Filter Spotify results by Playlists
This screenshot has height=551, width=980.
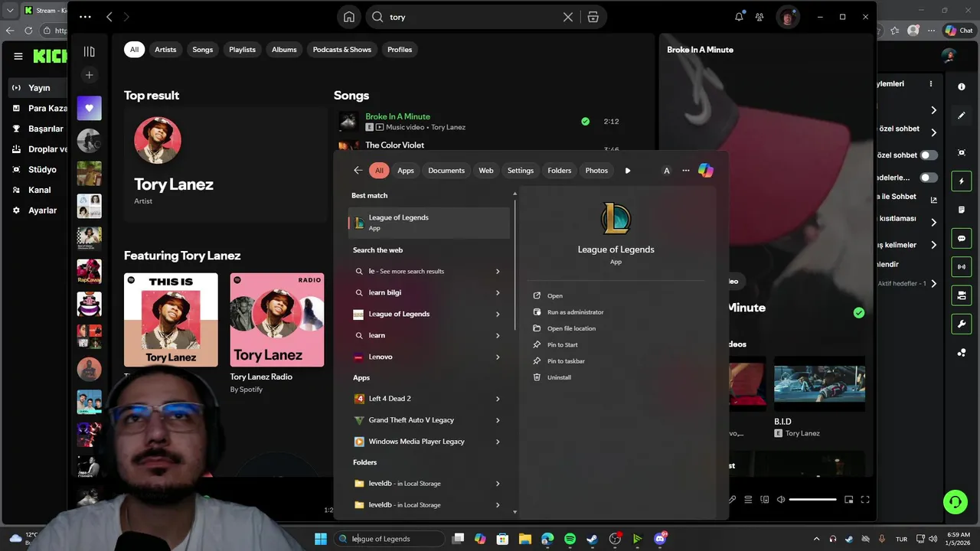tap(242, 50)
